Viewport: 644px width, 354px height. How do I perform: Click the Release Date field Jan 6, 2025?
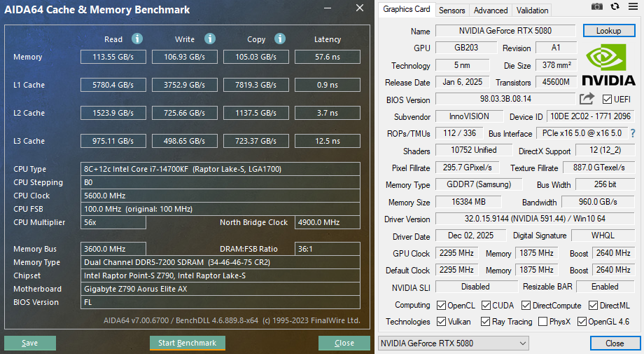463,82
